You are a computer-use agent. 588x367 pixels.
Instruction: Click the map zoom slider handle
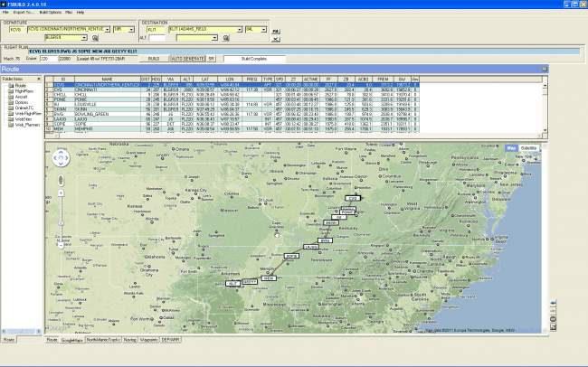[x=61, y=223]
